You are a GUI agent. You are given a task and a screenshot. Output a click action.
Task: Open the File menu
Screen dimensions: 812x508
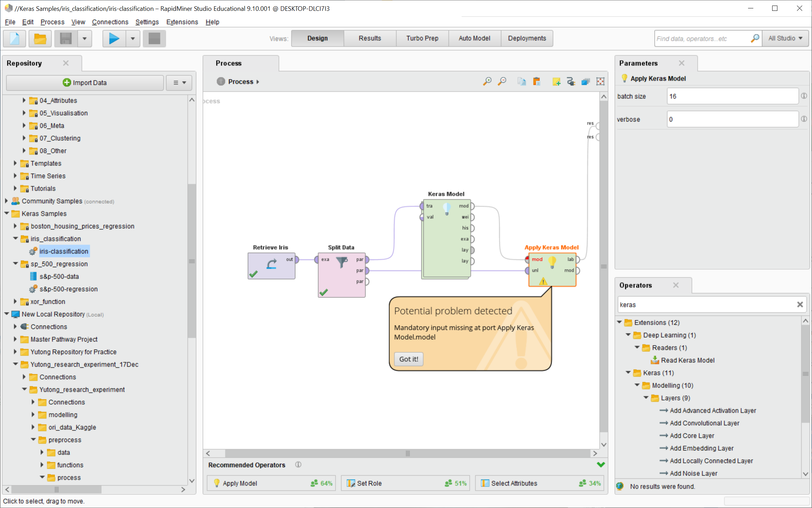click(10, 22)
